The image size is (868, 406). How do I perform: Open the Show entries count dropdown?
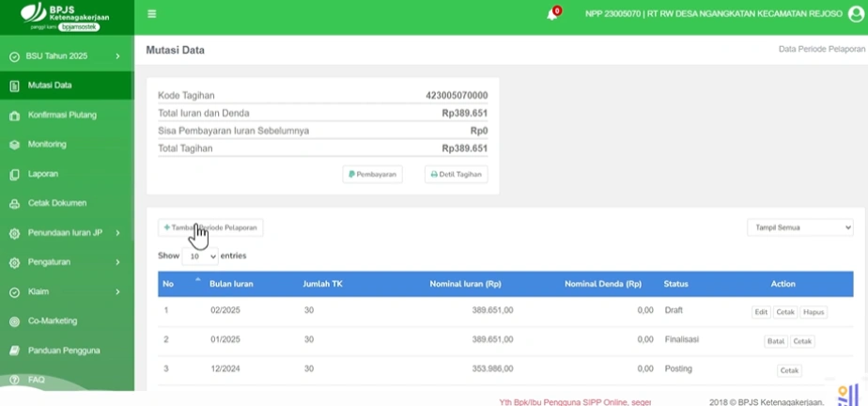200,257
